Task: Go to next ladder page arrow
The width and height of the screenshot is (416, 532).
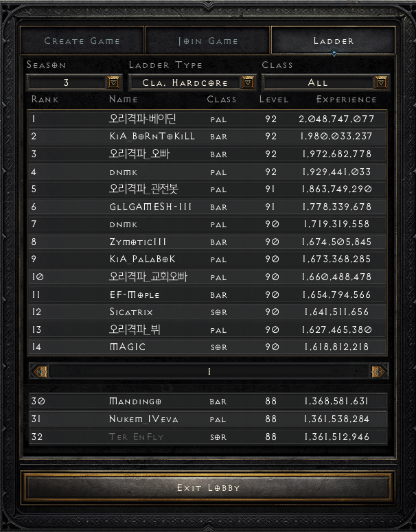Action: point(378,371)
